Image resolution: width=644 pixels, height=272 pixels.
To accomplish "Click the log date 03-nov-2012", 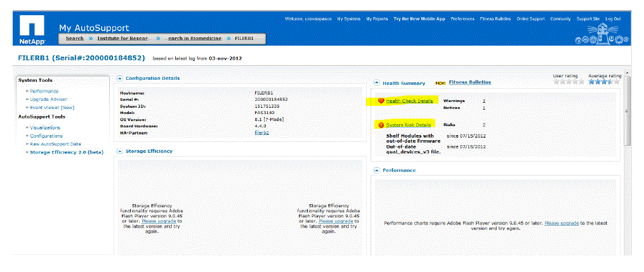I will 225,58.
